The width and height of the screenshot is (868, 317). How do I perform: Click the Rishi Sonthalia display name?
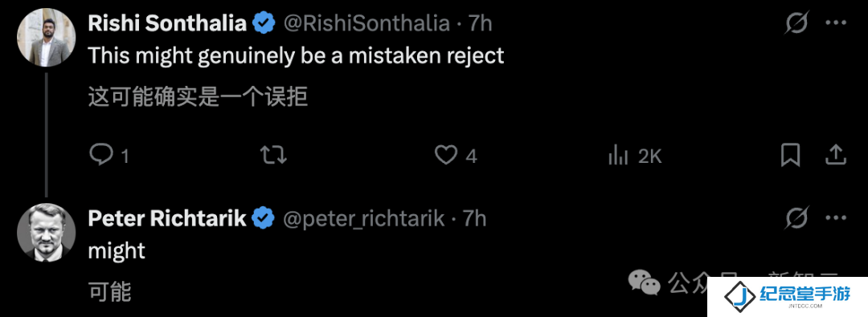(x=167, y=23)
